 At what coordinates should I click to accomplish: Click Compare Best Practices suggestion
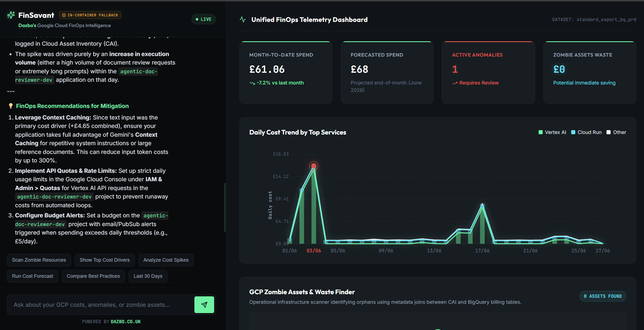pyautogui.click(x=93, y=276)
